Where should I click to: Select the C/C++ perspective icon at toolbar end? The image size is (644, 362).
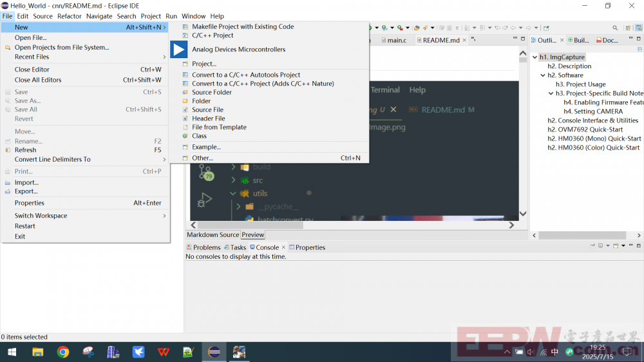tap(639, 28)
